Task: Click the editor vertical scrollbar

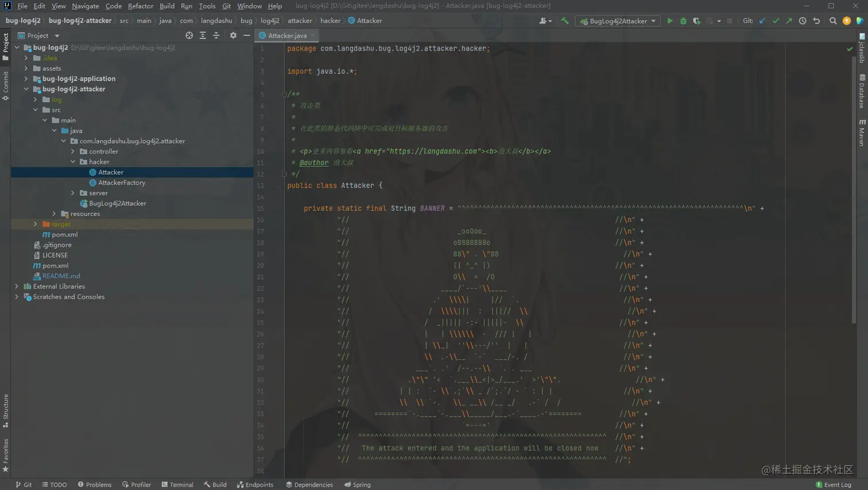Action: point(854,190)
